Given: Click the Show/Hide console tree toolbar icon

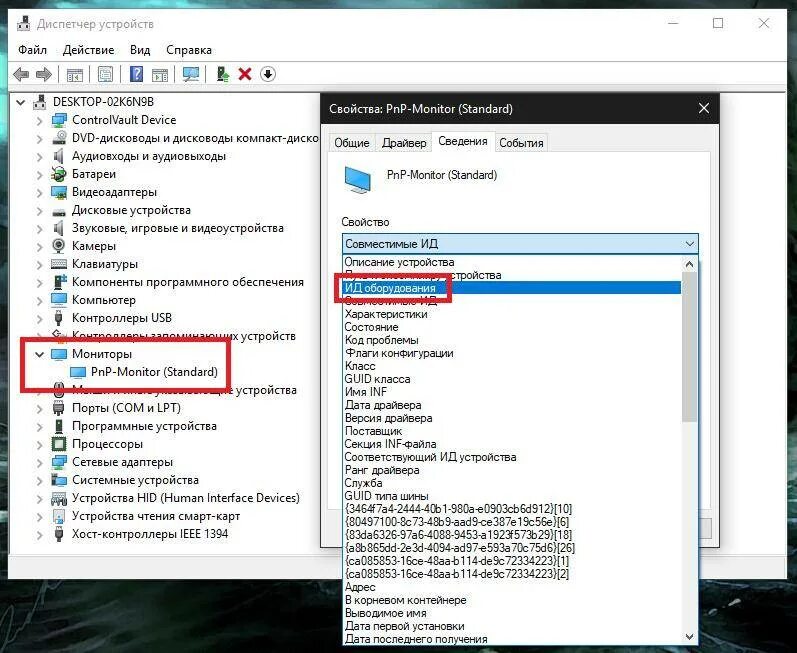Looking at the screenshot, I should pyautogui.click(x=75, y=74).
